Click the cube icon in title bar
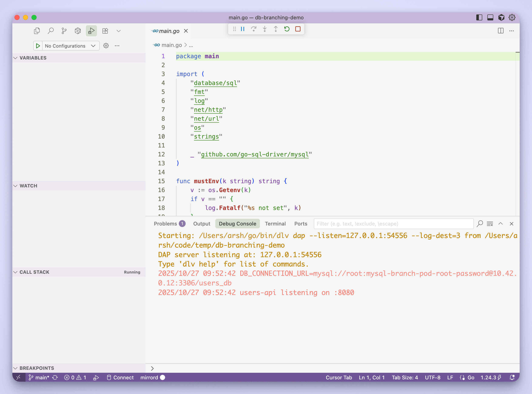 pyautogui.click(x=501, y=17)
